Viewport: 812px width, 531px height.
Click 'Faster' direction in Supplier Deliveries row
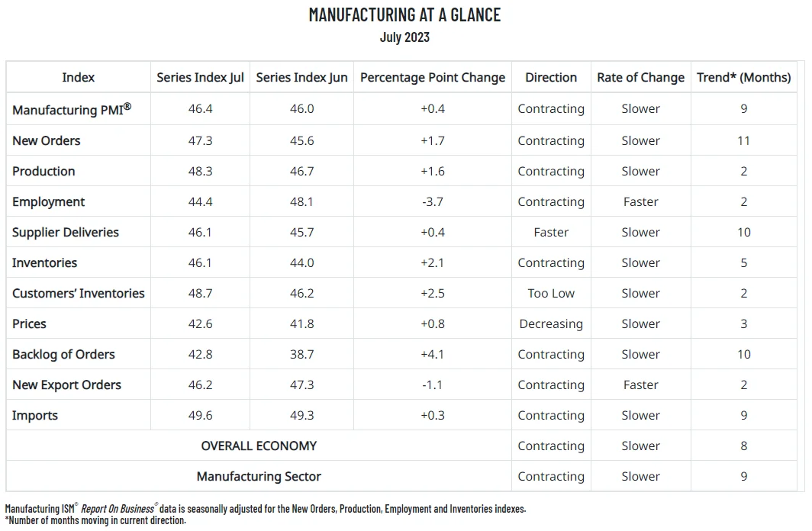tap(551, 233)
